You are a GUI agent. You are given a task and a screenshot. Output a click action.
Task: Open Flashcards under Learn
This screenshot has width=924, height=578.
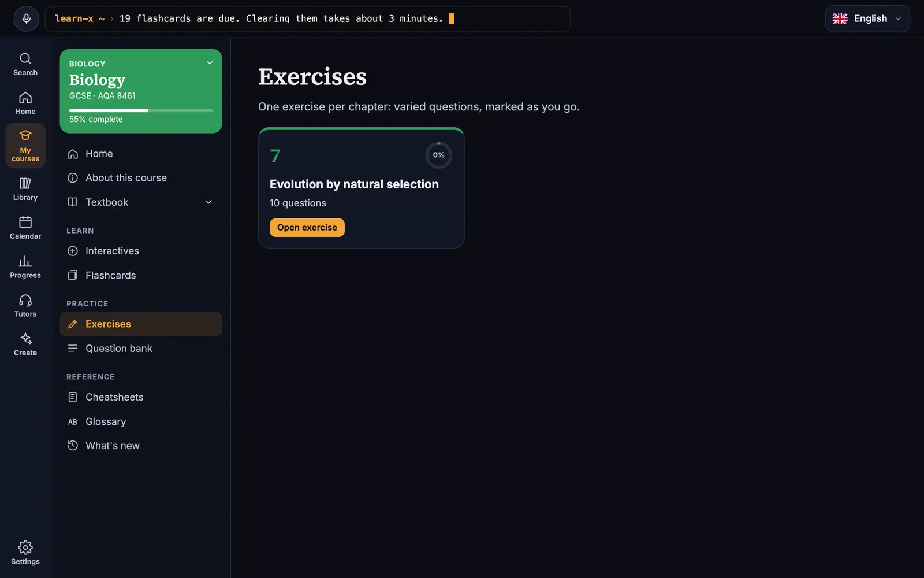point(141,276)
